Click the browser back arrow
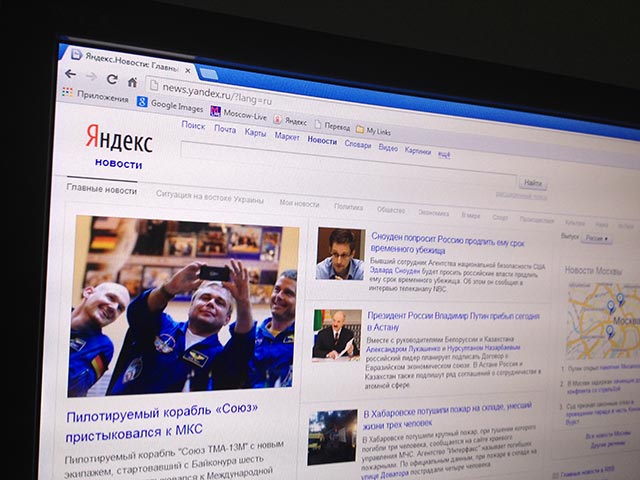 [70, 74]
